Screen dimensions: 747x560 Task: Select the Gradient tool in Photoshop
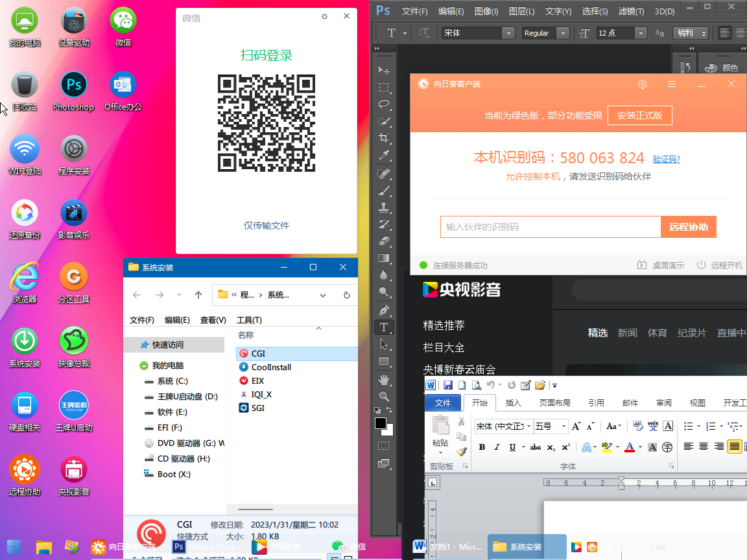tap(384, 258)
